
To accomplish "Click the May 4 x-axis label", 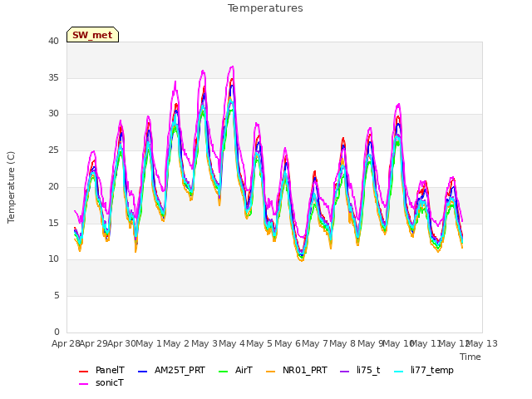I will point(232,343).
